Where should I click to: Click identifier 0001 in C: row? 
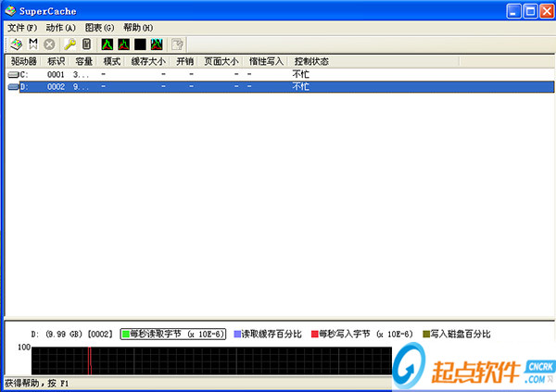[x=56, y=74]
